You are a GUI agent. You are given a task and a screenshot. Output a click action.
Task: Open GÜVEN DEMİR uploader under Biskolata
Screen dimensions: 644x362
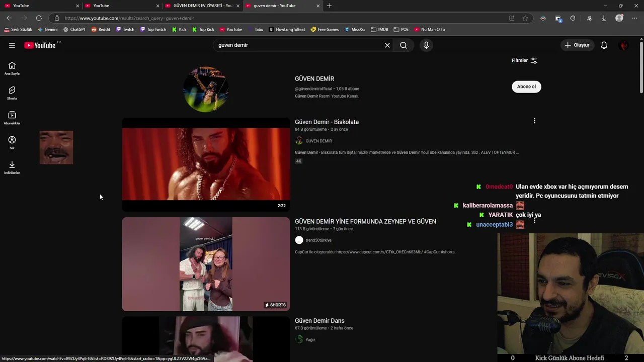(318, 141)
